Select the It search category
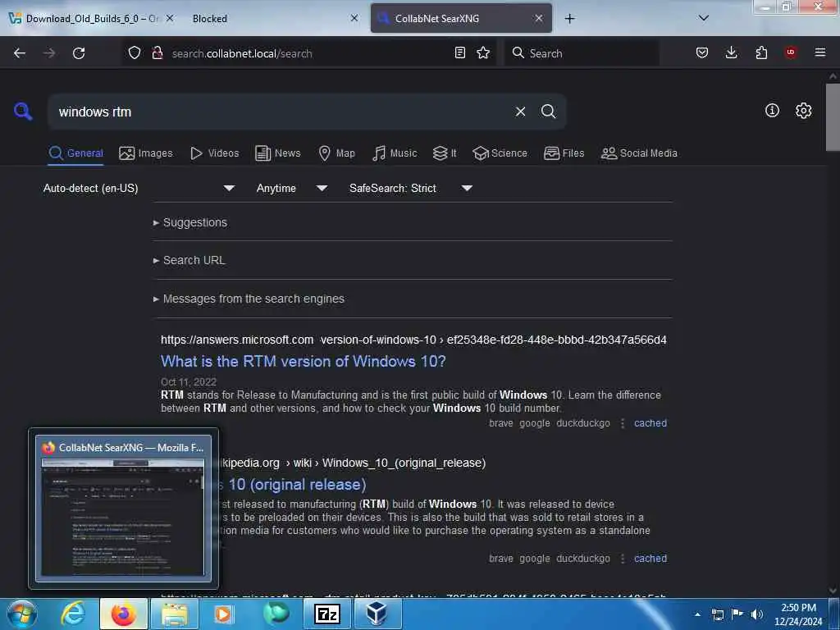Screen dimensions: 840x630 [x=445, y=153]
